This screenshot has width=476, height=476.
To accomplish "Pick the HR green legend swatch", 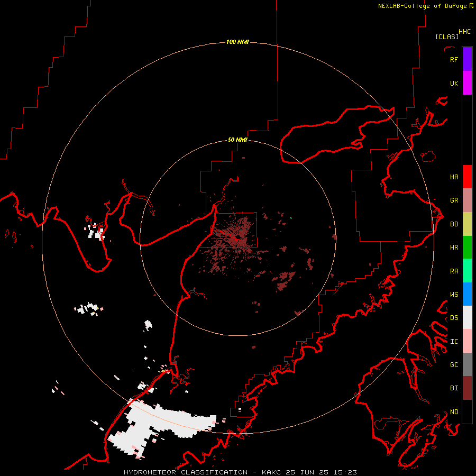I will tap(467, 248).
